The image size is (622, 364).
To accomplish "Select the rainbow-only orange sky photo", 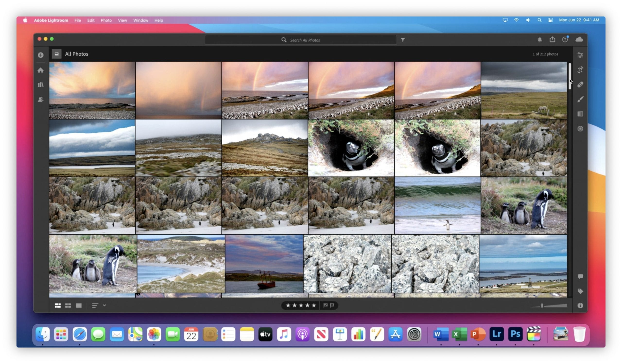I will 178,90.
